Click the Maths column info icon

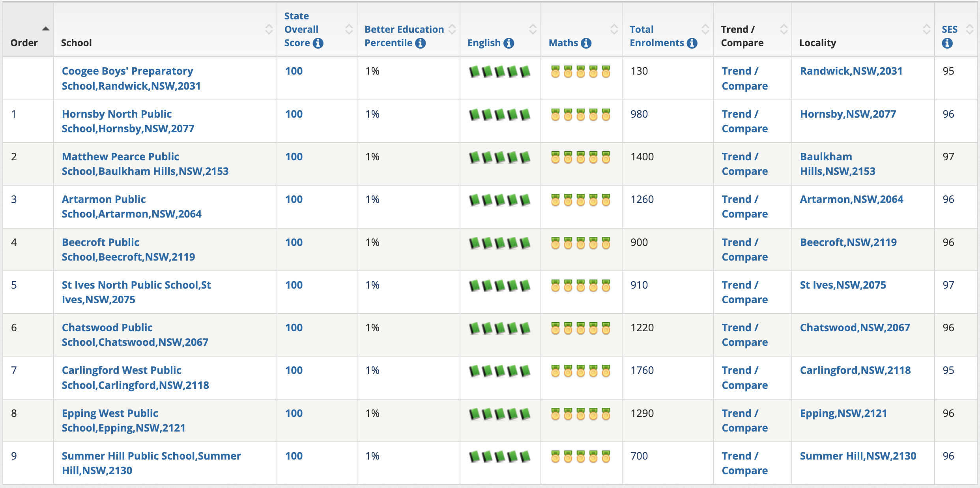[x=586, y=43]
